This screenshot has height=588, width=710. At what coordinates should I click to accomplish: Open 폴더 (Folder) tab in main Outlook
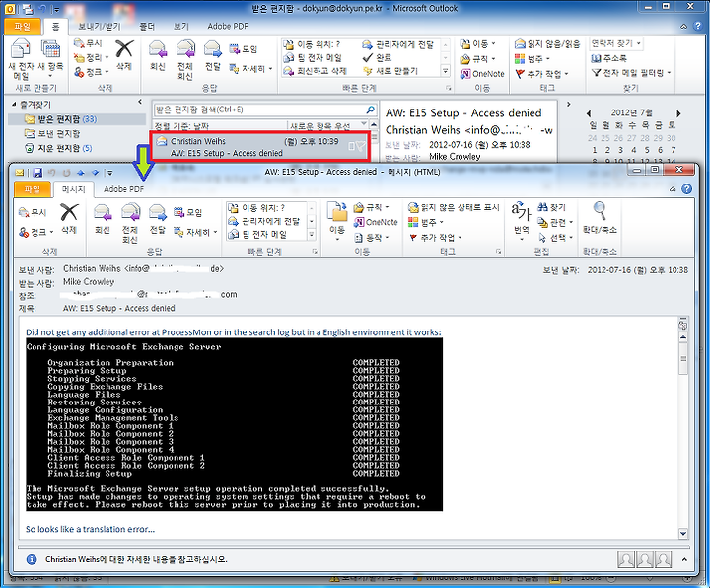click(x=147, y=27)
